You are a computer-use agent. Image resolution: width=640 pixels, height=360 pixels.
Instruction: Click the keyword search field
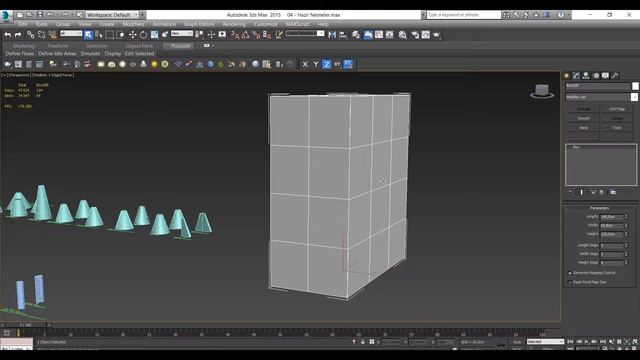pos(464,15)
